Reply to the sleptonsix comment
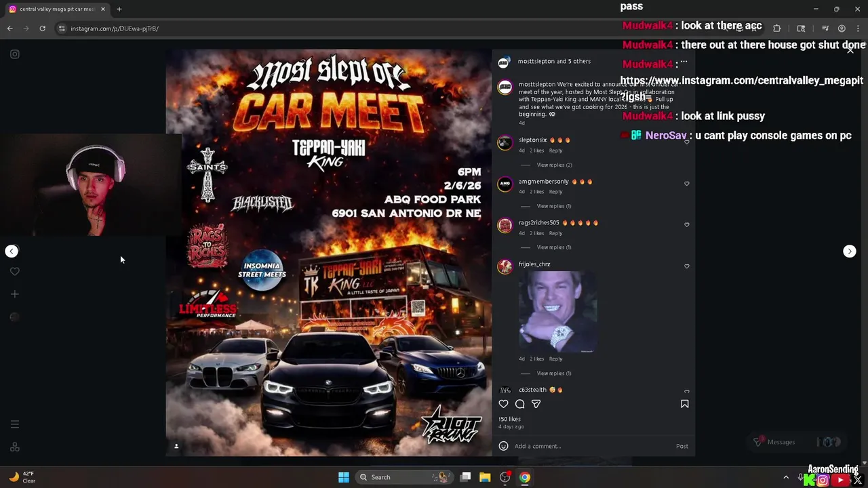This screenshot has height=488, width=868. [x=555, y=150]
